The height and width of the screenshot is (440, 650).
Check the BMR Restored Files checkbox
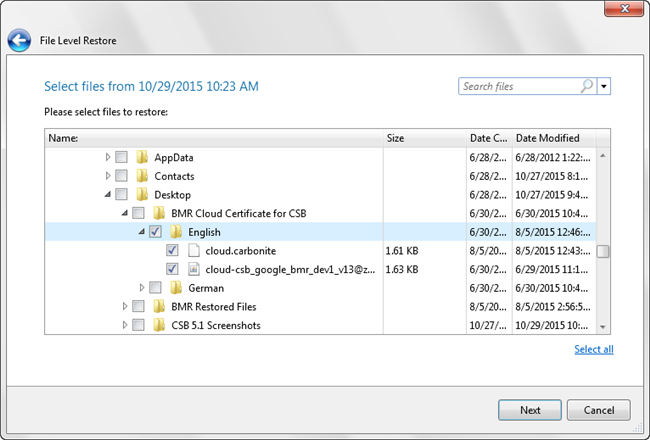point(138,307)
